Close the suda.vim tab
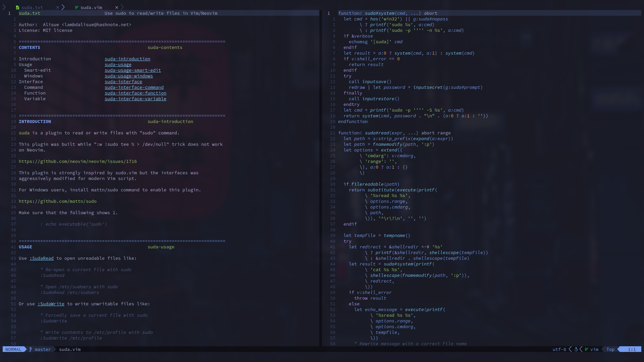Screen dimensions: 644x362 [x=116, y=7]
